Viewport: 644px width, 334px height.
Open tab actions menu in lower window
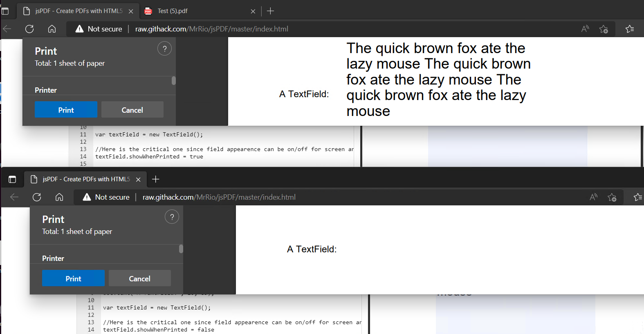12,179
